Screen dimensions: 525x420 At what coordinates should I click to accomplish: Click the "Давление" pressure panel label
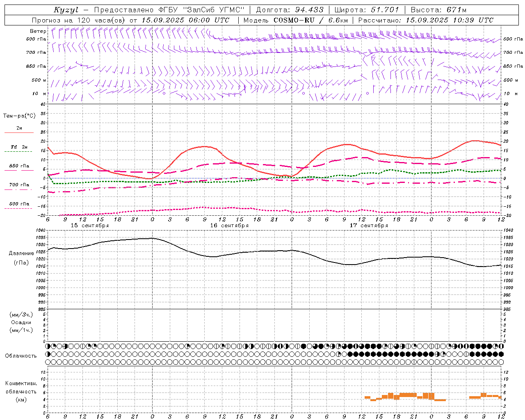tap(21, 253)
